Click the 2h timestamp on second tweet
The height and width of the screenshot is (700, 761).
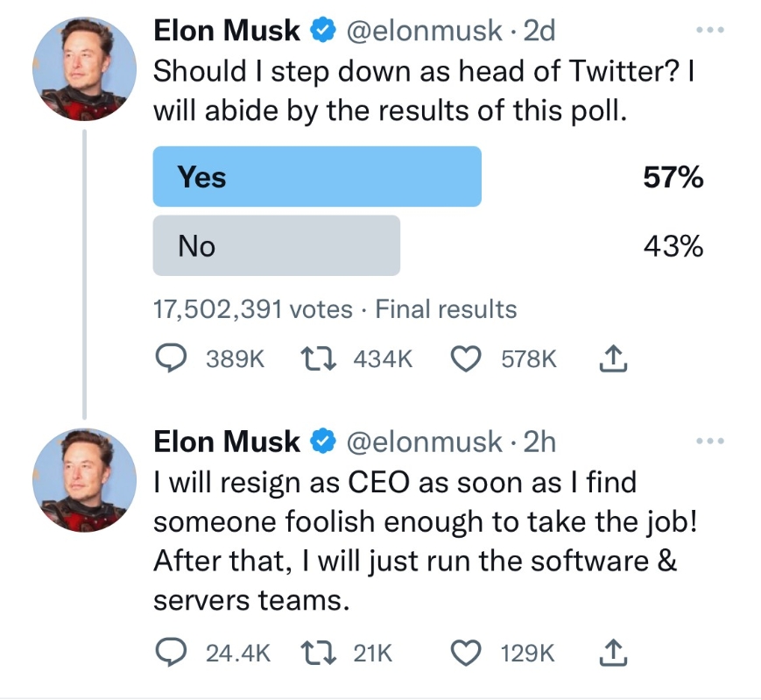click(x=539, y=442)
